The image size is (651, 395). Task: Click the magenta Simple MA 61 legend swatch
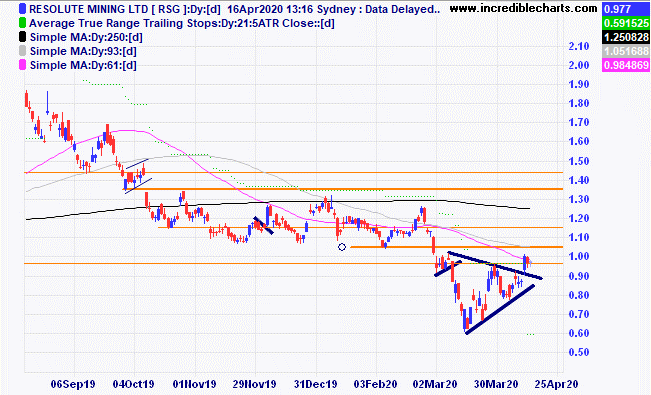[x=22, y=65]
